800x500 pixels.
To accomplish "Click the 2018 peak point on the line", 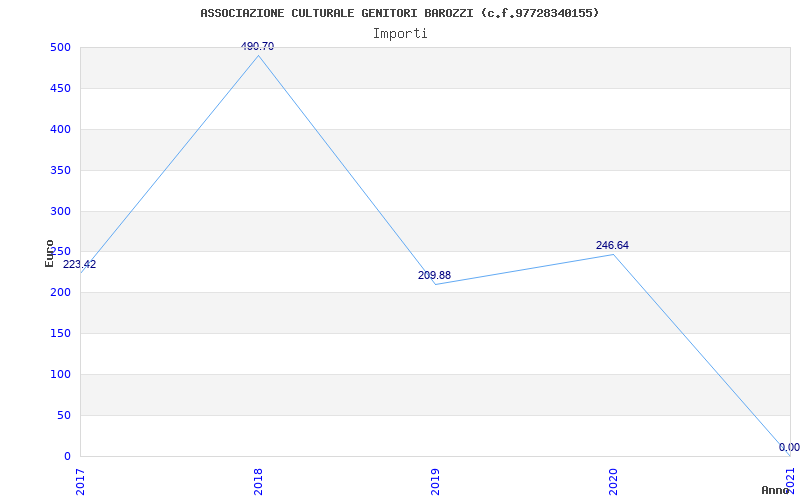I will coord(258,55).
